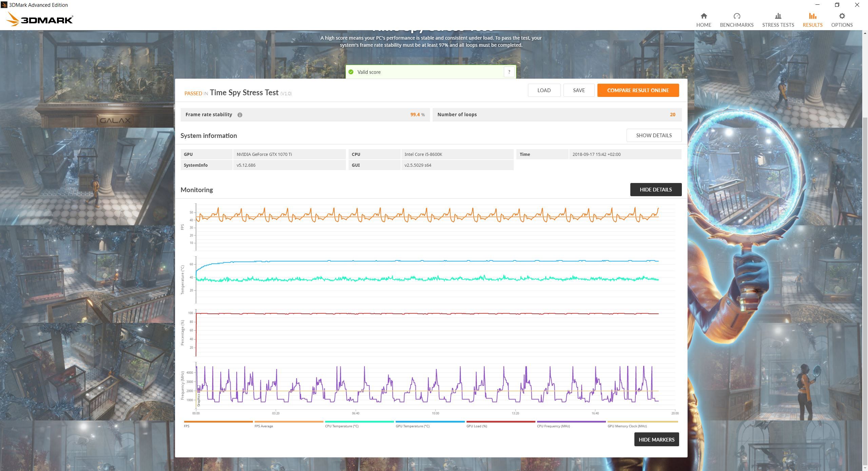868x471 pixels.
Task: Select the SystemInfo version v5.12.686
Action: [246, 165]
